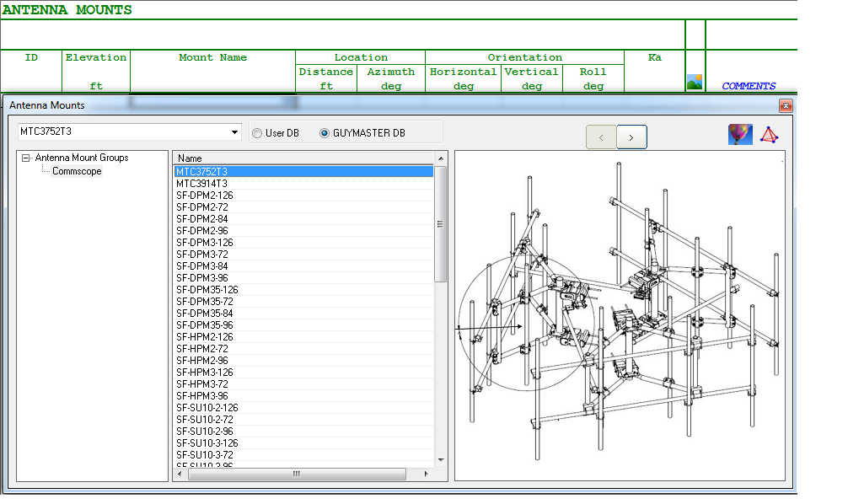Image resolution: width=848 pixels, height=504 pixels.
Task: Collapse the Antenna Mount Groups tree node
Action: (x=25, y=158)
